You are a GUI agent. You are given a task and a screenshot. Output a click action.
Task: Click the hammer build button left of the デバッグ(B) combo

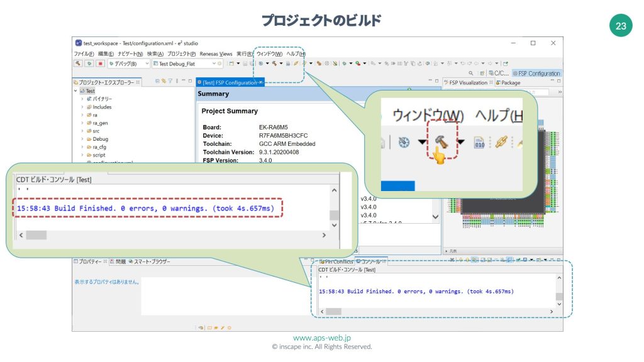point(78,63)
